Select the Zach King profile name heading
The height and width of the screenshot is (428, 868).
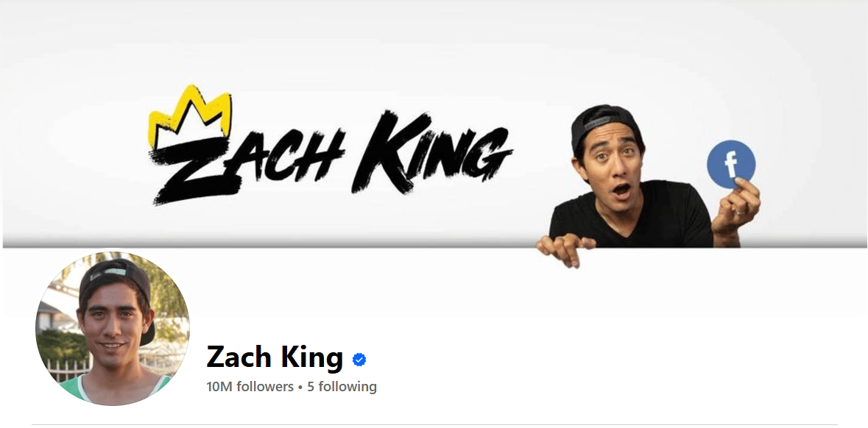[x=275, y=357]
